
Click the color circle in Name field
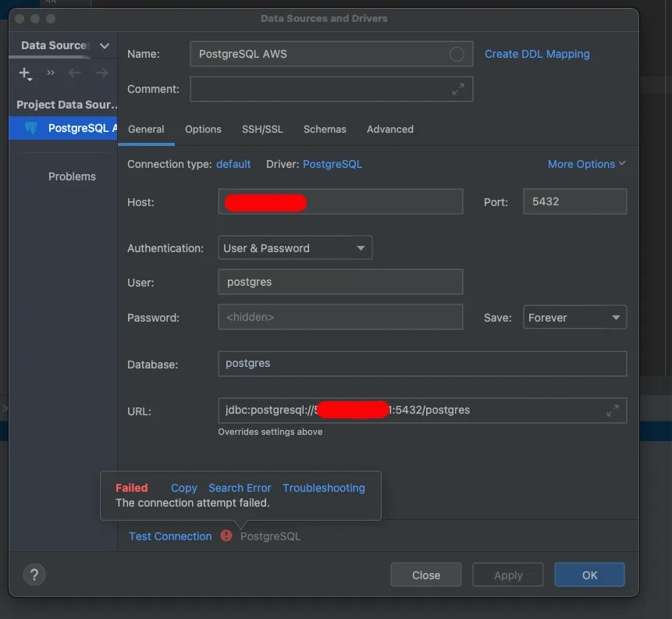[457, 54]
